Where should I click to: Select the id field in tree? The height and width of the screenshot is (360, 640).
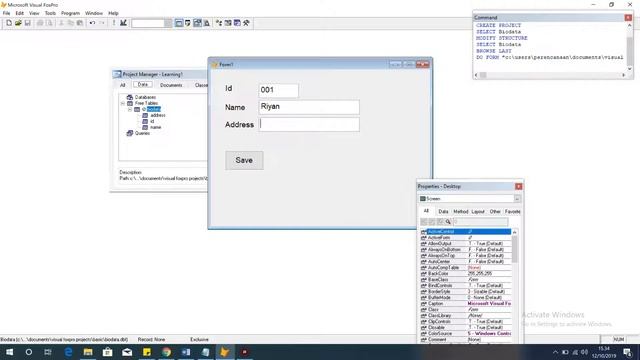(152, 121)
